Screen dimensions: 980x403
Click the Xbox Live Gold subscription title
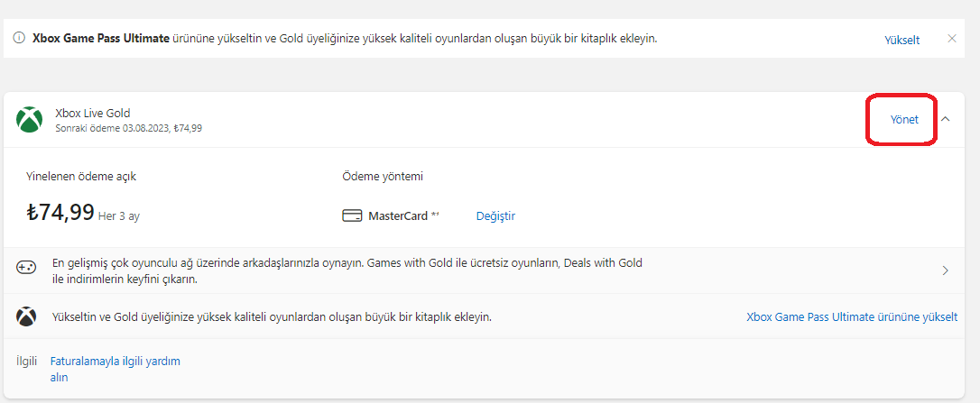[x=93, y=113]
